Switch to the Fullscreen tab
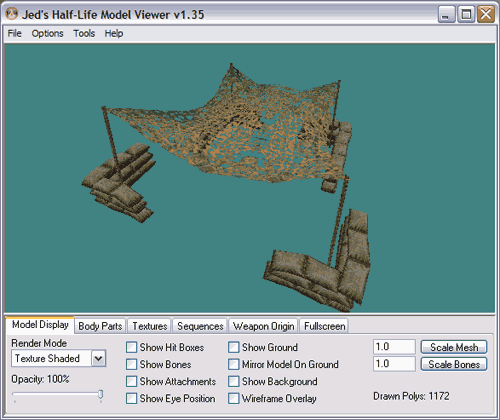This screenshot has width=500, height=420. pos(324,326)
